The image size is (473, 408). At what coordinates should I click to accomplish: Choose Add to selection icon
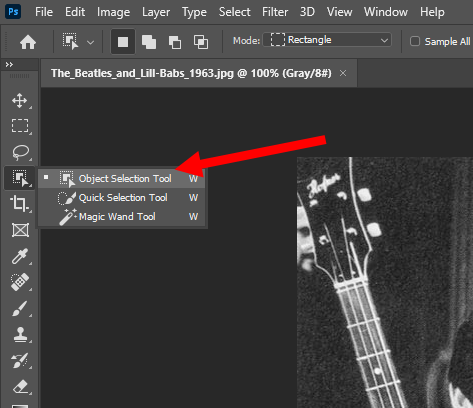(x=149, y=42)
